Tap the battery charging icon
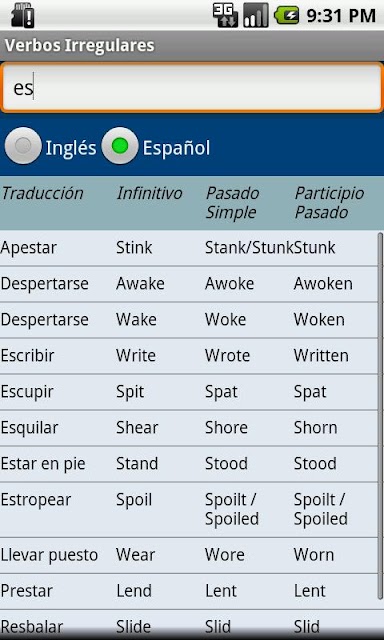384x640 pixels. point(287,16)
